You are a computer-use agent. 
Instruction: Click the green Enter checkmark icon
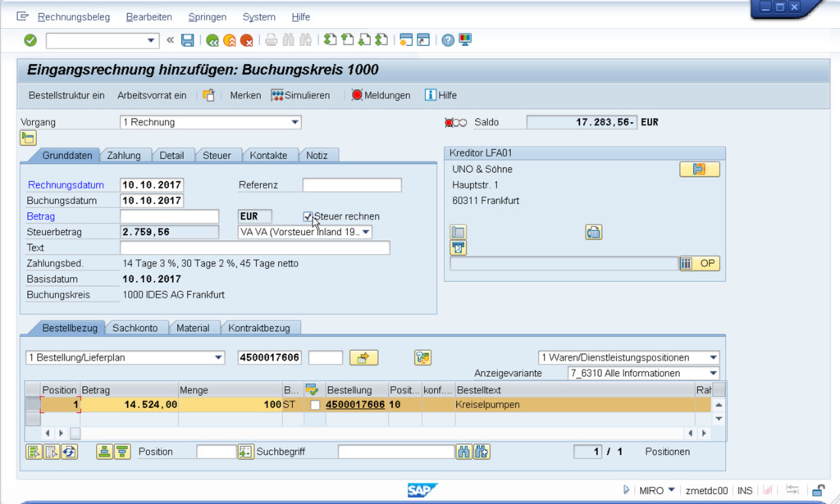click(x=30, y=40)
